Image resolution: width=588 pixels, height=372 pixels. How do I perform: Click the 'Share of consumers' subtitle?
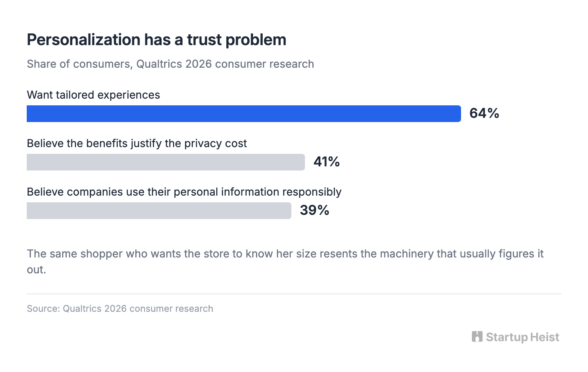click(x=170, y=64)
